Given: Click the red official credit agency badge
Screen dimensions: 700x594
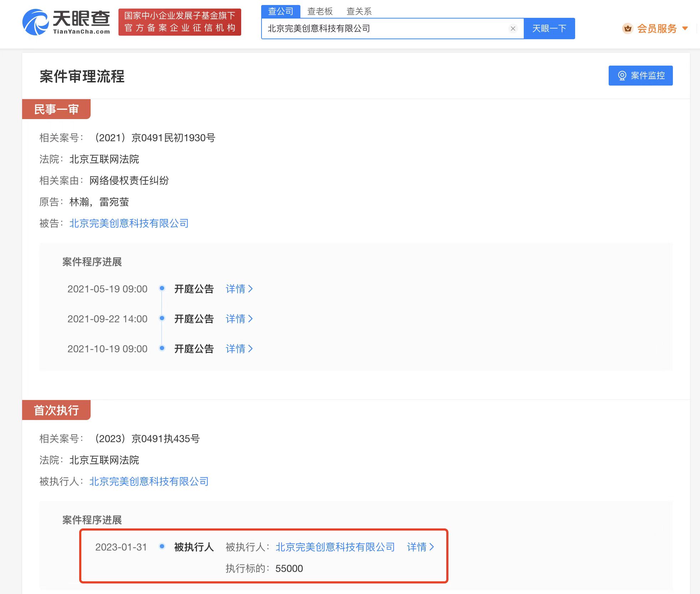Looking at the screenshot, I should point(179,22).
